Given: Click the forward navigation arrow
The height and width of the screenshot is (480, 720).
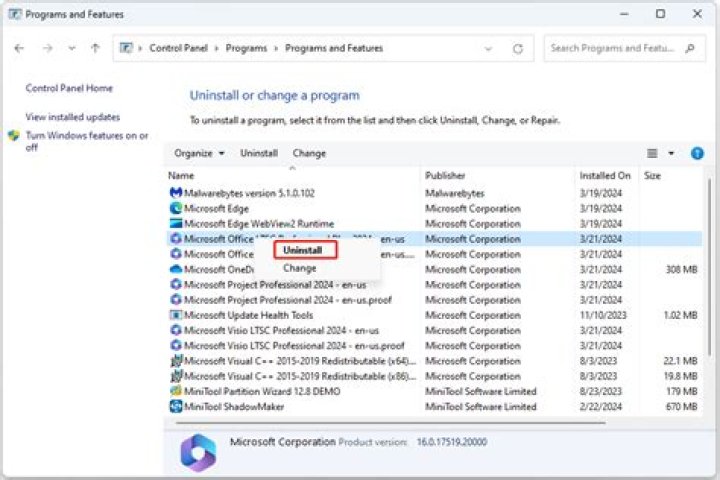Looking at the screenshot, I should [46, 48].
